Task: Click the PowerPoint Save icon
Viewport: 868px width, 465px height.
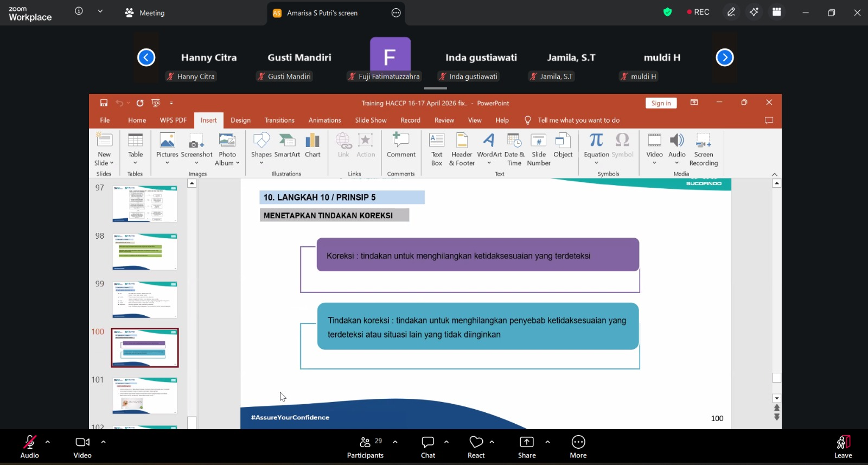Action: (x=104, y=103)
